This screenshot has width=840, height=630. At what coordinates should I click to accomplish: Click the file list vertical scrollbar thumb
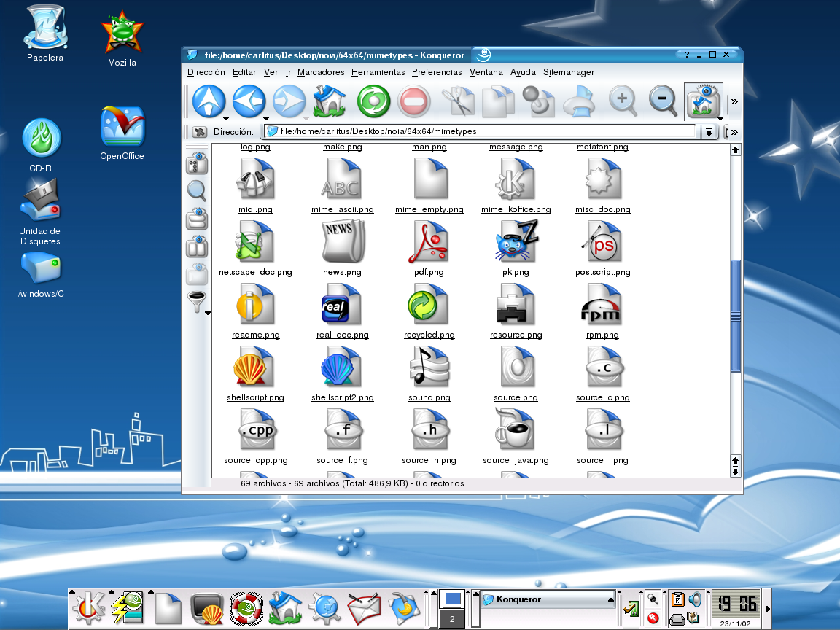736,316
